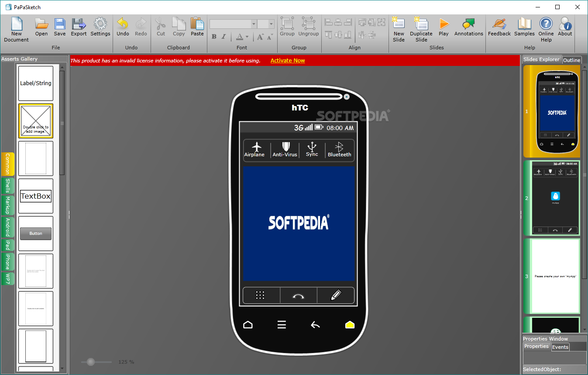The width and height of the screenshot is (588, 375).
Task: Align selected objects to the bottom
Action: click(348, 34)
